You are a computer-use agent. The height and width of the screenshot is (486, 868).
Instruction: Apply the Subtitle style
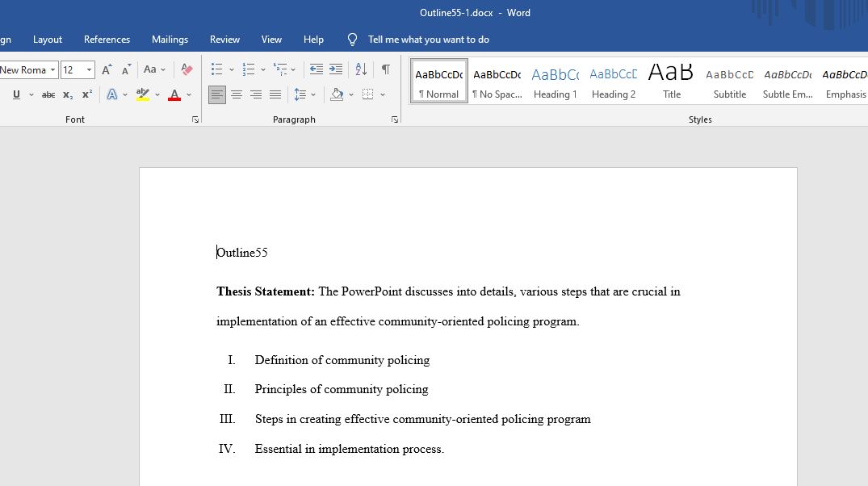tap(730, 81)
